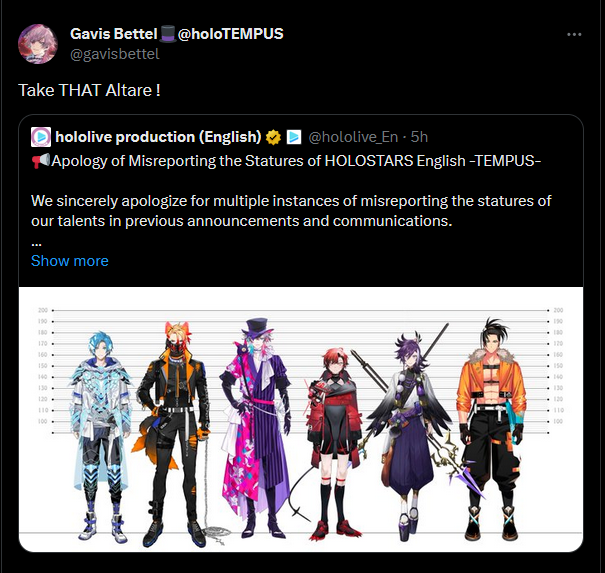This screenshot has width=605, height=573.
Task: Click the red megaphone emoji
Action: [x=41, y=161]
